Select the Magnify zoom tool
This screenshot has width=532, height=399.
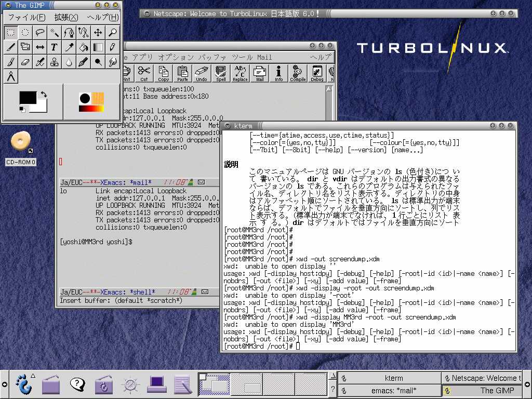point(113,33)
